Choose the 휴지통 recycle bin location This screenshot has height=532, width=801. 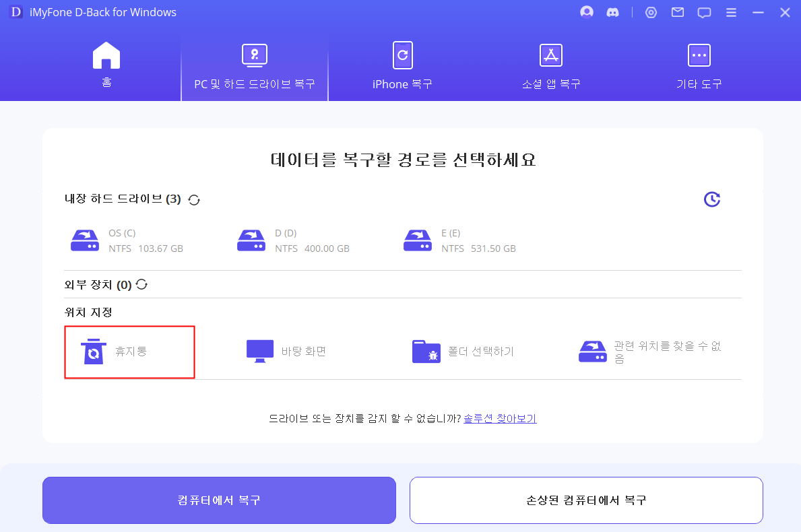130,352
